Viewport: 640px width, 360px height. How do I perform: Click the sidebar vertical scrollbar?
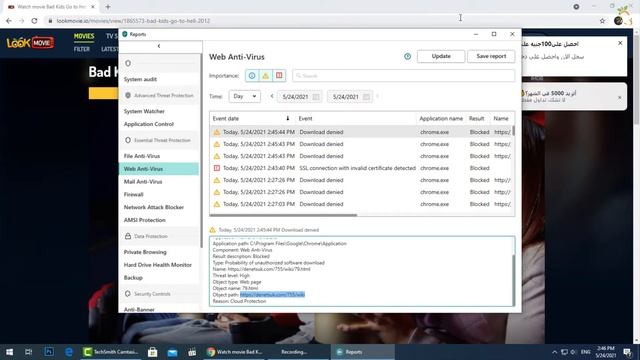click(201, 150)
